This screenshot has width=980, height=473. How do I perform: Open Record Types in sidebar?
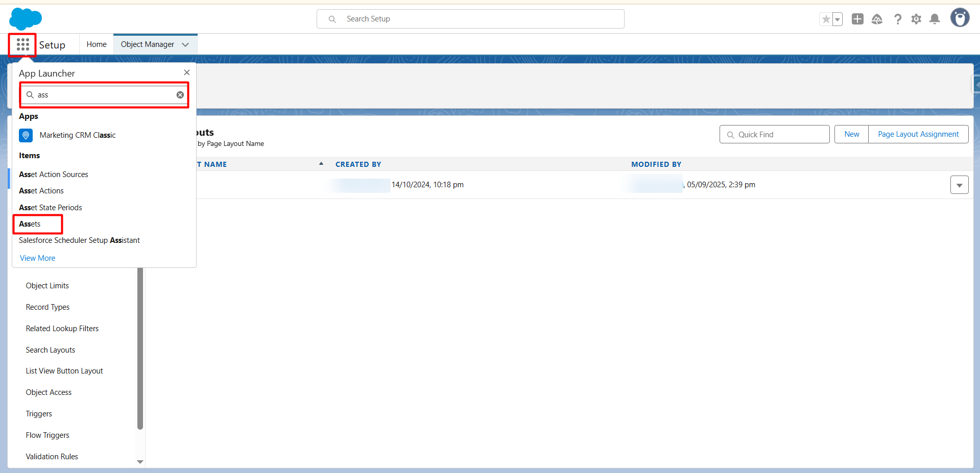(48, 307)
